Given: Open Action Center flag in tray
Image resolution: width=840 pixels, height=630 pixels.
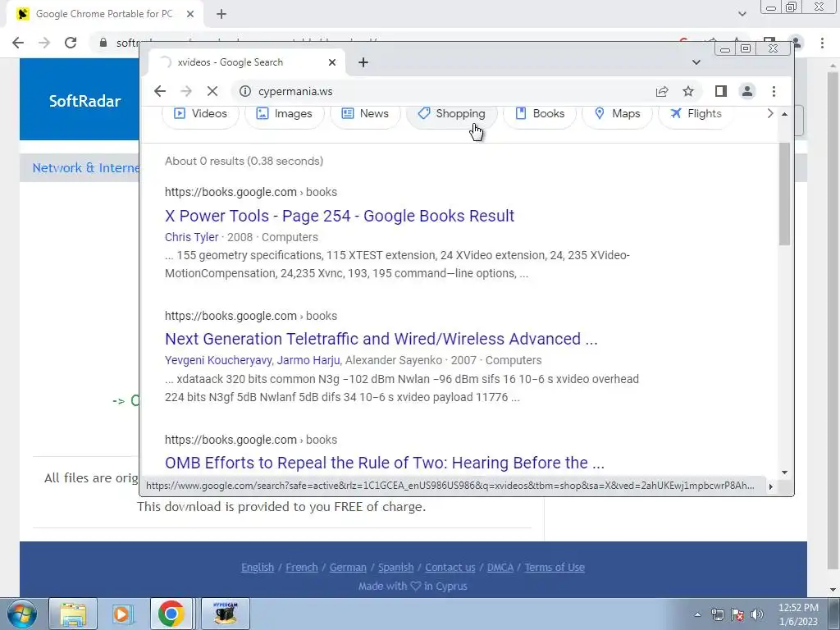Looking at the screenshot, I should click(737, 614).
